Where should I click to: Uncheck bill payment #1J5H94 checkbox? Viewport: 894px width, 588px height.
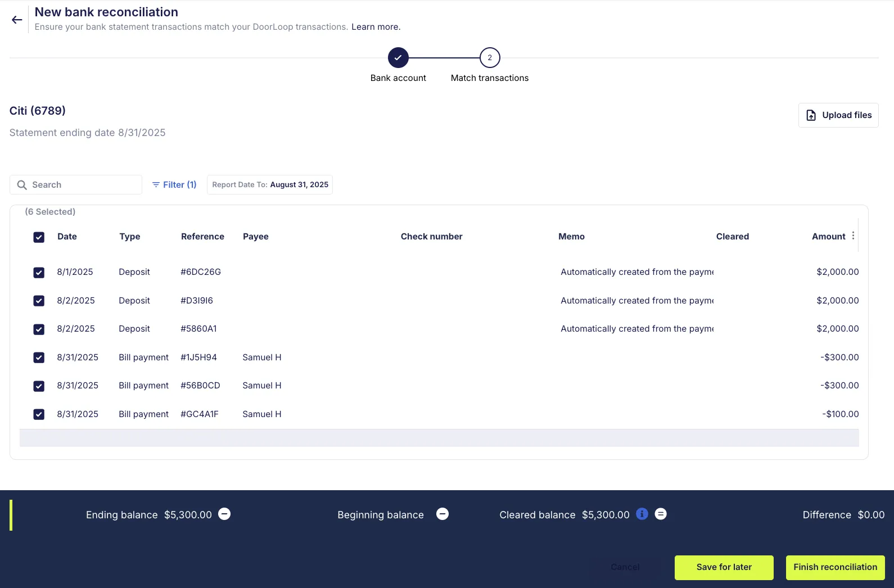(39, 358)
